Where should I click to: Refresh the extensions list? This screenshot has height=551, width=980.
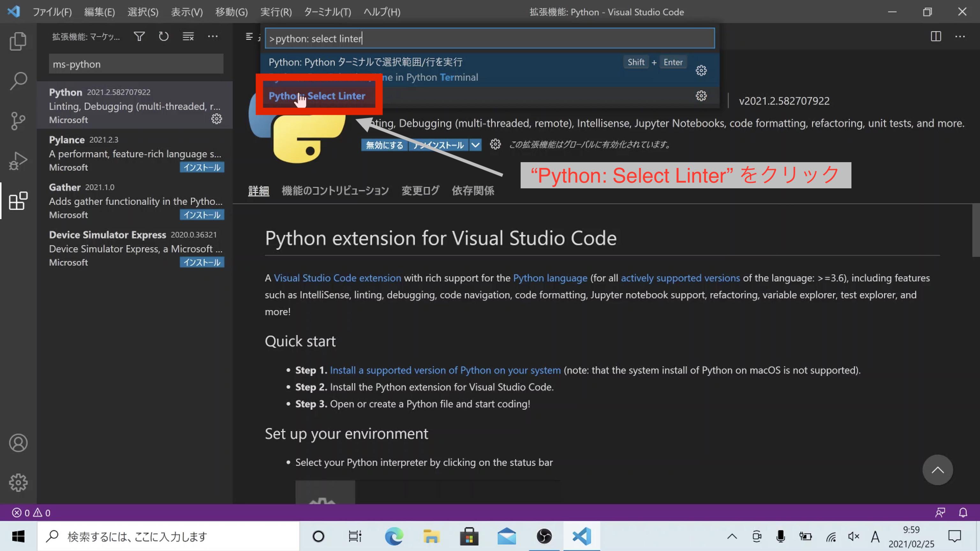(x=164, y=37)
